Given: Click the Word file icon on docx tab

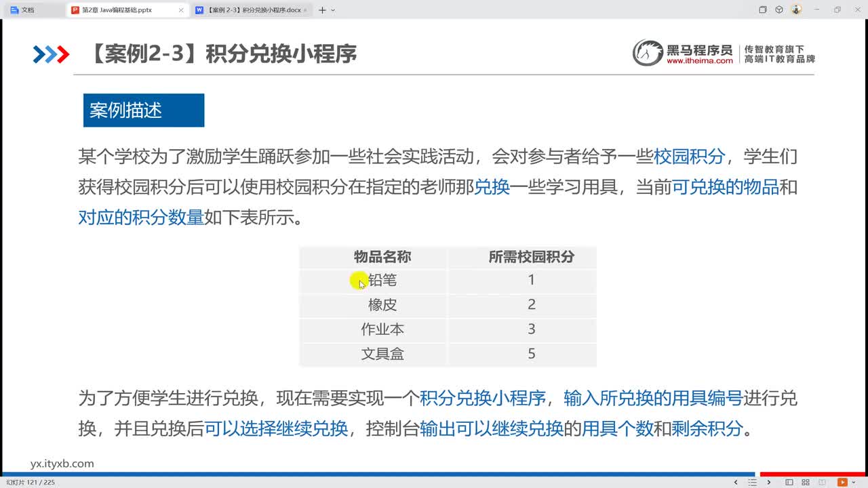Looking at the screenshot, I should click(199, 10).
